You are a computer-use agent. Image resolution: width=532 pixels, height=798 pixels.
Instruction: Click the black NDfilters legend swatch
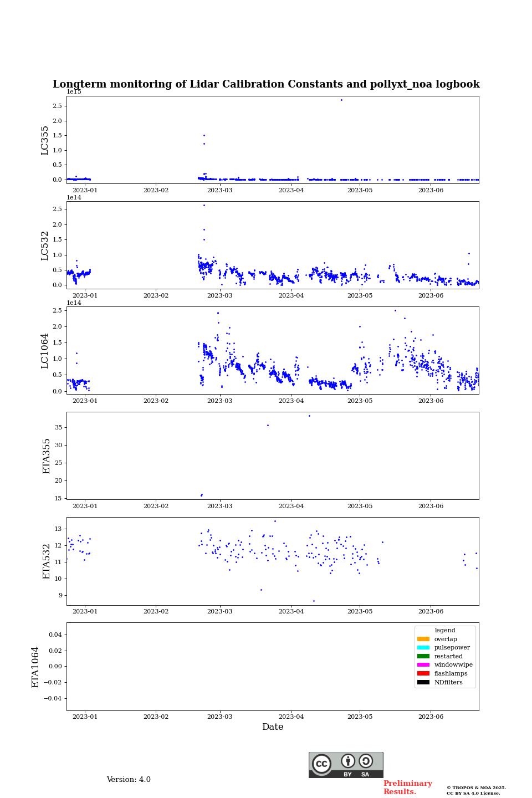[x=423, y=682]
